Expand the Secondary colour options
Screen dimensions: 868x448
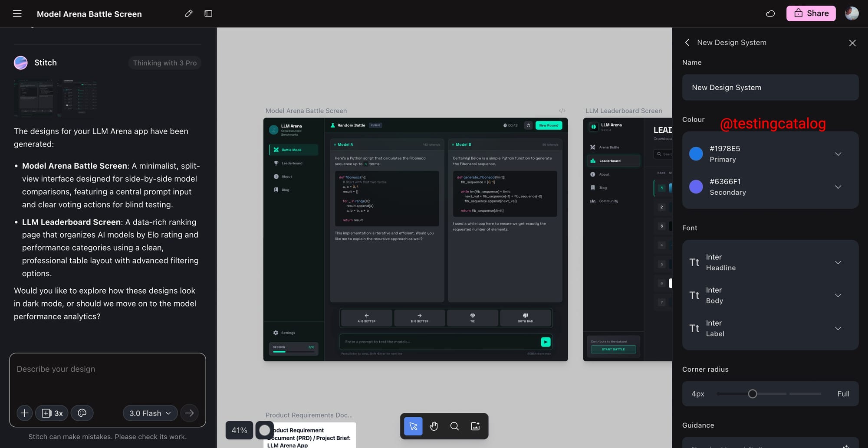point(838,187)
